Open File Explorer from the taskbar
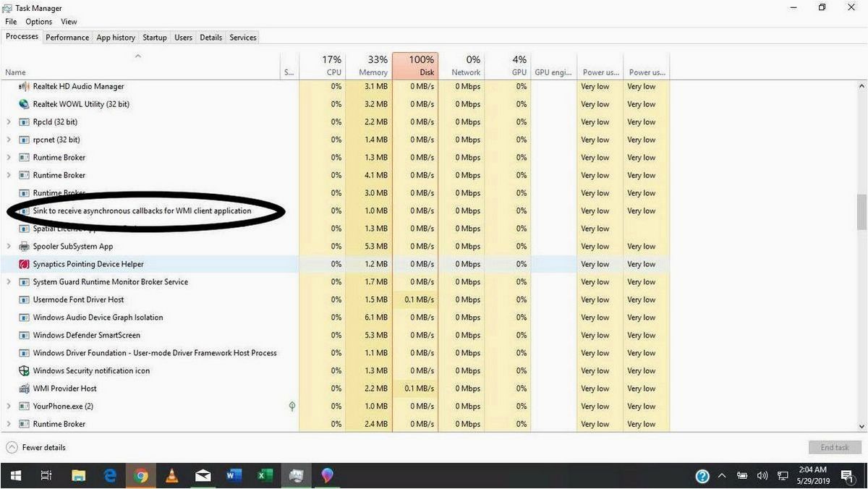Viewport: 868px width, 489px height. click(x=78, y=475)
